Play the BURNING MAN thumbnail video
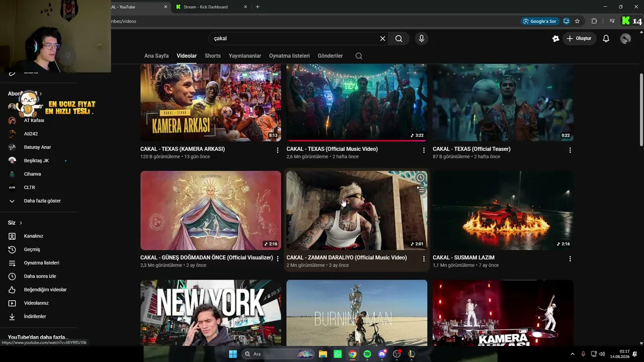 (357, 313)
